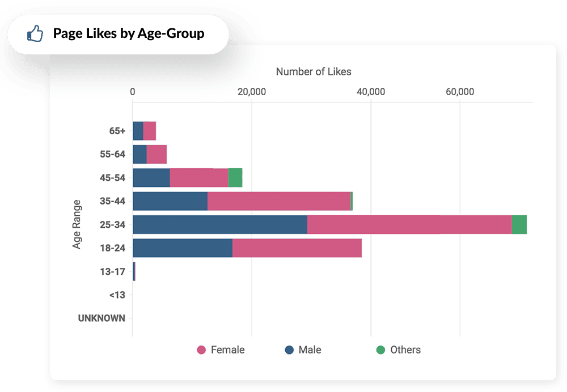This screenshot has height=392, width=567.
Task: Click the Male bar for 65+
Action: (138, 131)
